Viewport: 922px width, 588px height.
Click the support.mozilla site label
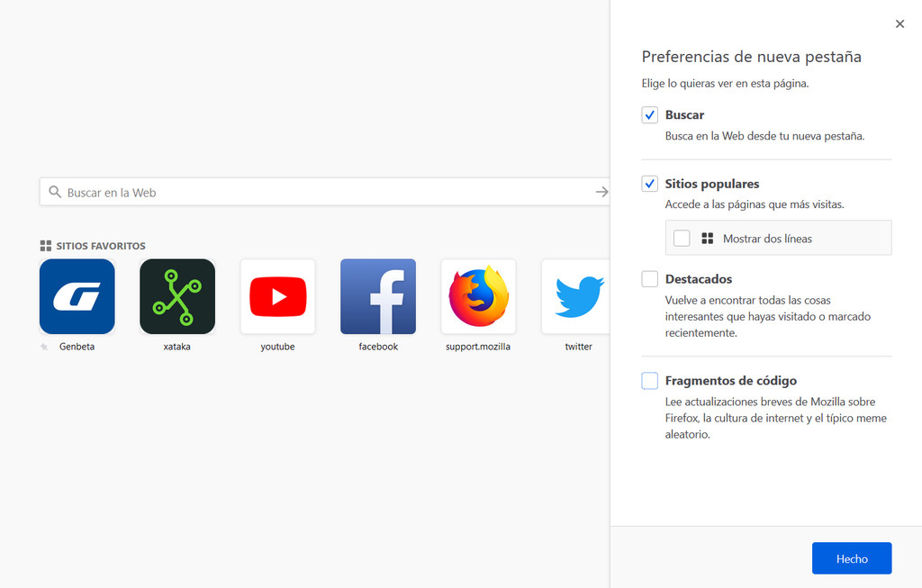pyautogui.click(x=478, y=347)
